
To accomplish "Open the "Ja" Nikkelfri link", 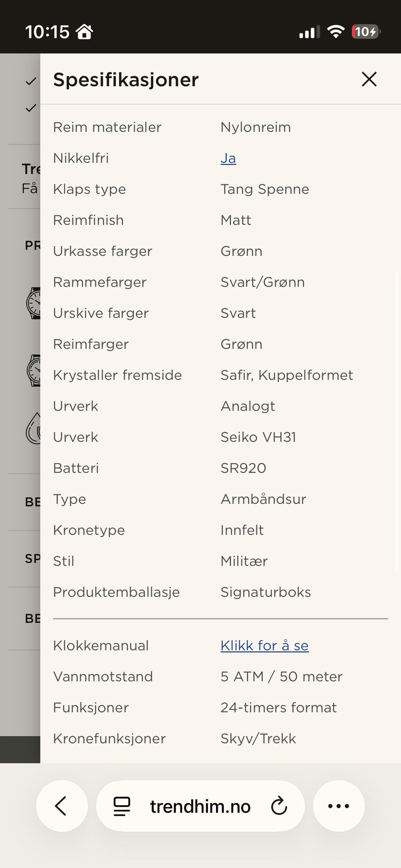I will pyautogui.click(x=228, y=158).
